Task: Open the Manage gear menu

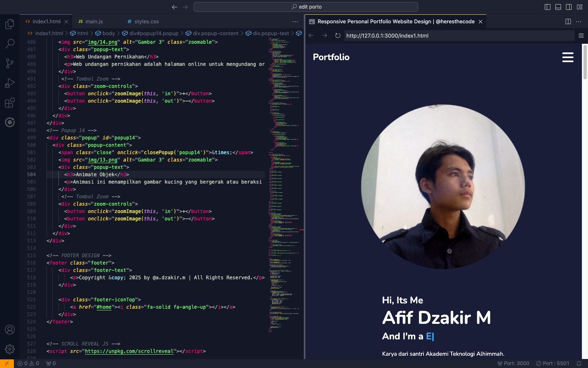Action: point(10,349)
